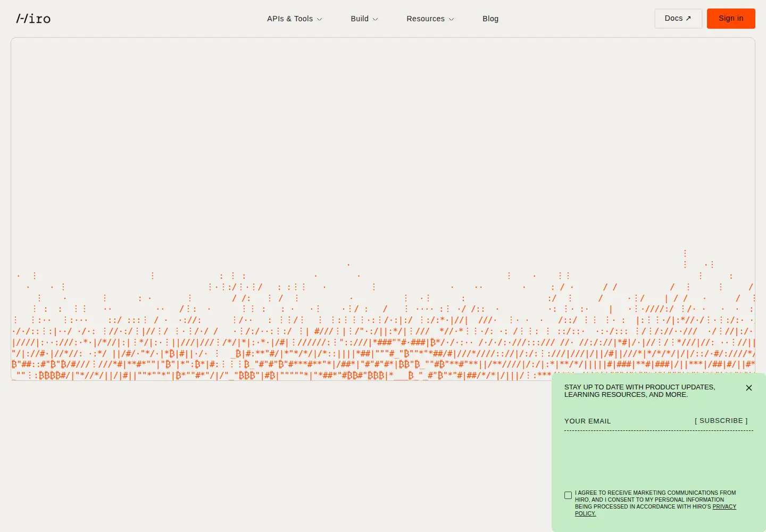Expand the APIs & Tools chevron
Image resolution: width=766 pixels, height=532 pixels.
tap(319, 19)
